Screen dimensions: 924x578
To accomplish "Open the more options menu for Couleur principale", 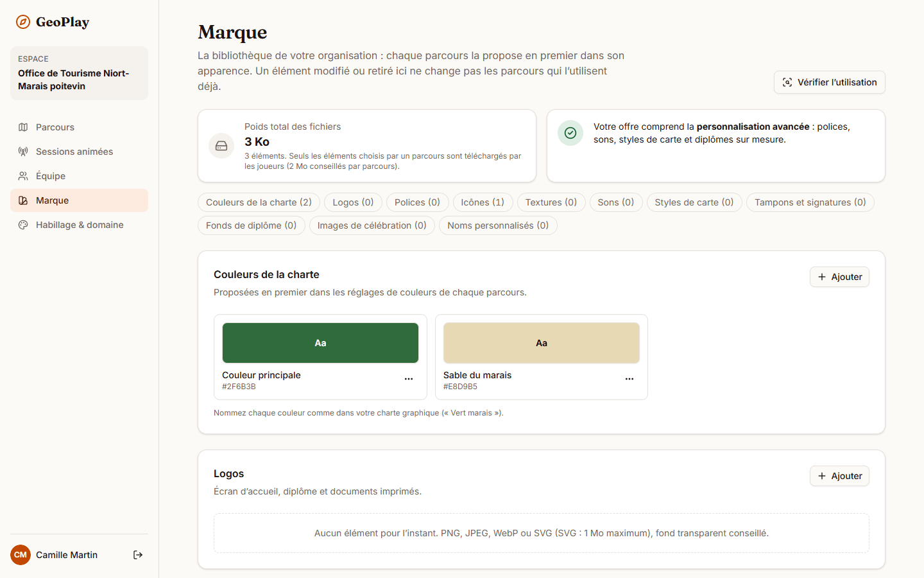I will [x=409, y=379].
